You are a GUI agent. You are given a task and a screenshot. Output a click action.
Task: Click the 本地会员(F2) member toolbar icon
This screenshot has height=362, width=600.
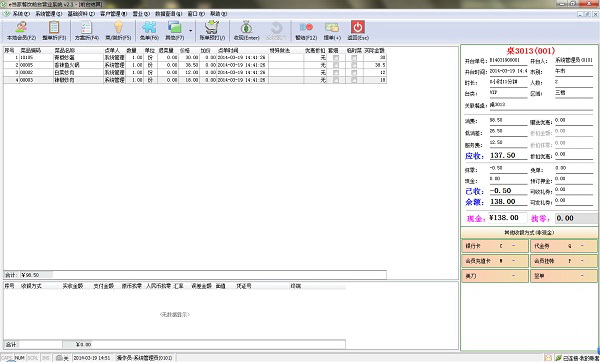click(x=21, y=31)
